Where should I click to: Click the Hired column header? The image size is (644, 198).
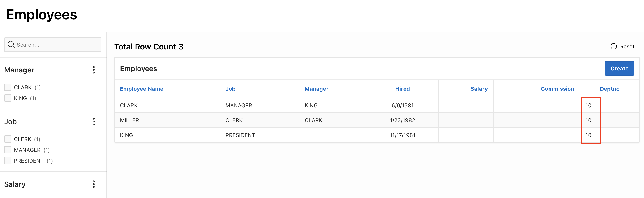(x=402, y=89)
